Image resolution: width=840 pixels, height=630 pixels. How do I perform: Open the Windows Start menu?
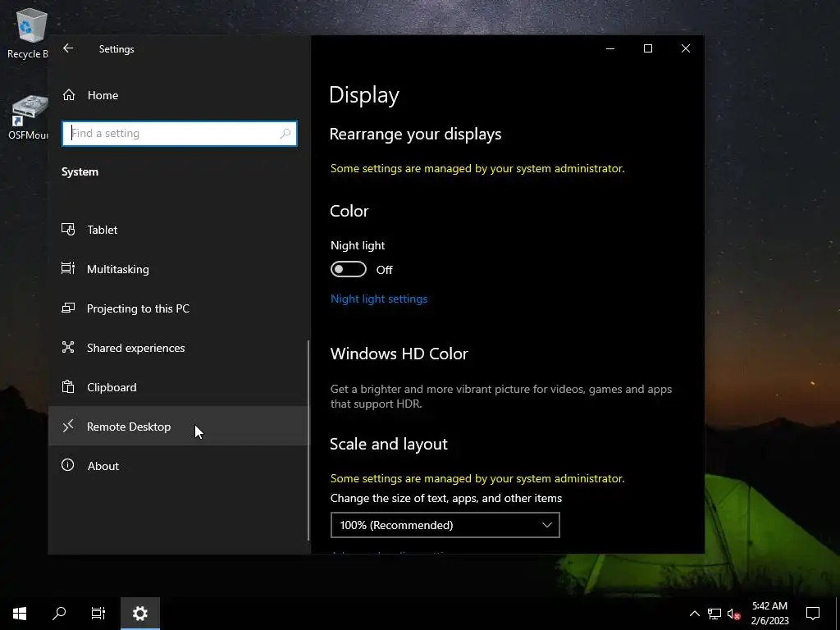(x=20, y=614)
